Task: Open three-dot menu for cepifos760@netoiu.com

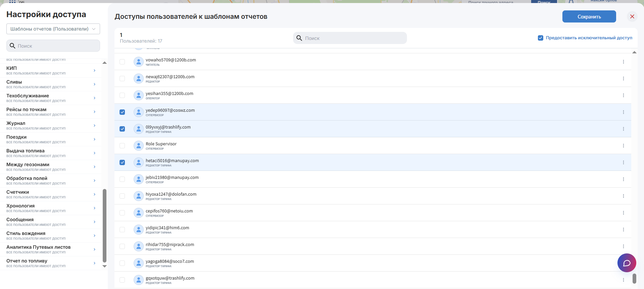Action: [x=624, y=213]
